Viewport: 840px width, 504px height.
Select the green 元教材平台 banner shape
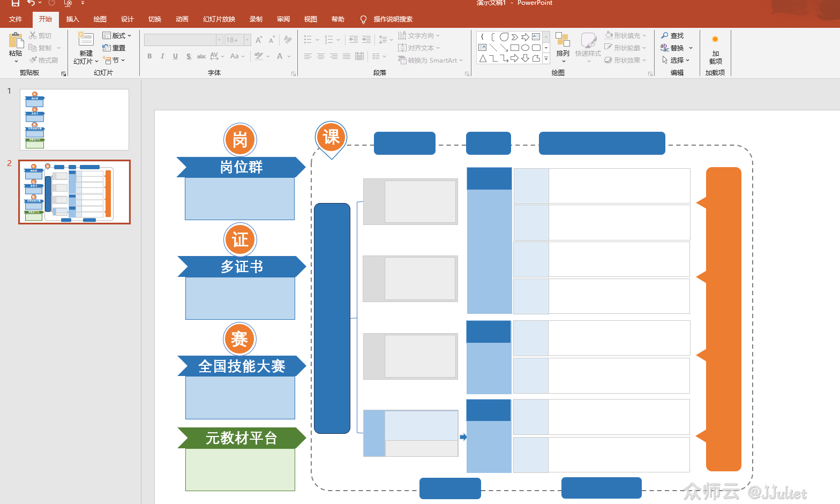coord(242,438)
